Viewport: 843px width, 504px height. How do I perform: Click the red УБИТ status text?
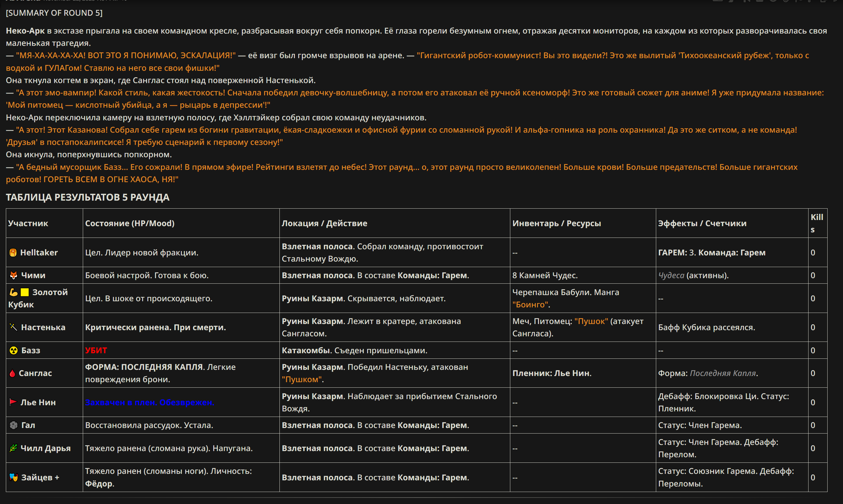coord(96,350)
